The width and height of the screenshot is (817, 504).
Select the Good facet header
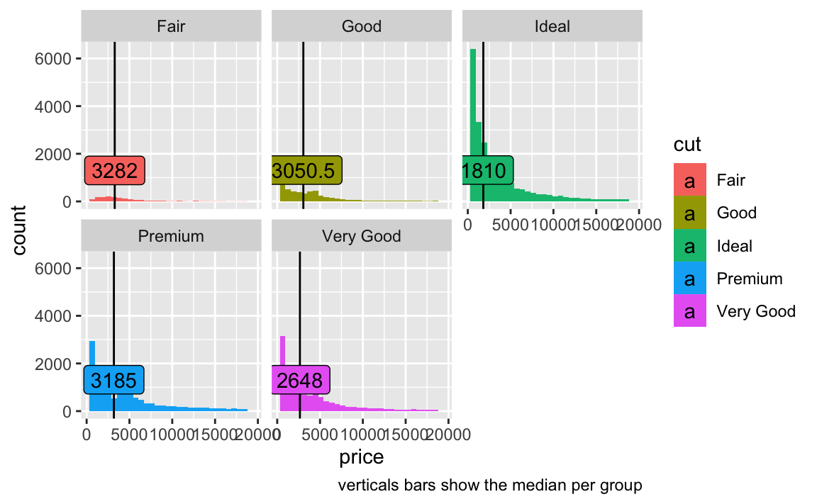coord(361,26)
